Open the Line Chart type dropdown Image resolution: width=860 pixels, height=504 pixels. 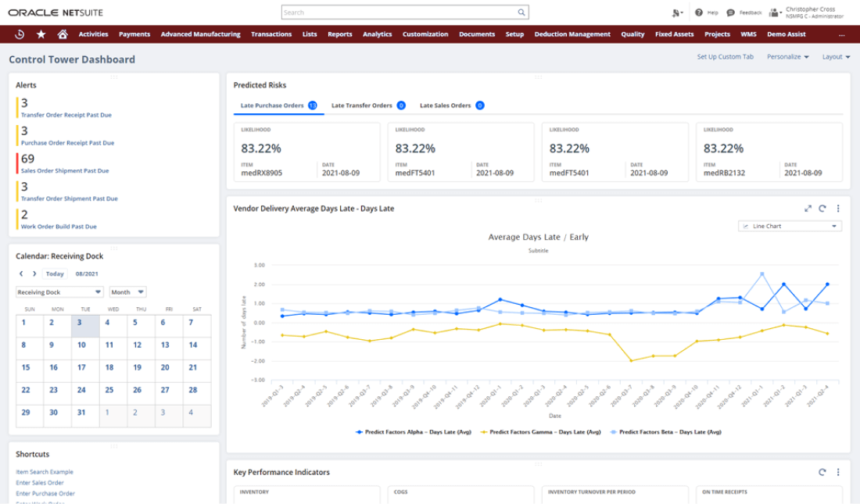pos(790,226)
